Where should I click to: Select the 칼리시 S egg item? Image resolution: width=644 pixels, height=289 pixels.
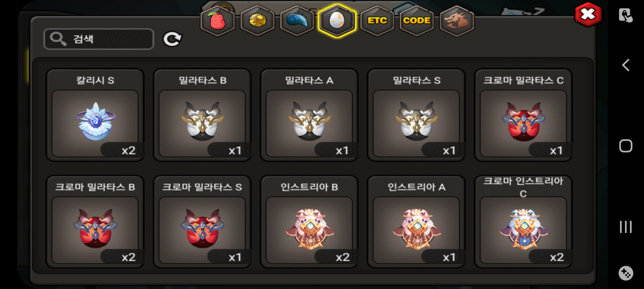95,115
